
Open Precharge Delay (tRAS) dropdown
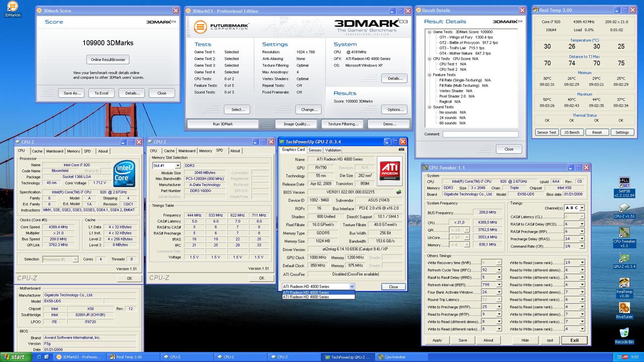coord(582,239)
